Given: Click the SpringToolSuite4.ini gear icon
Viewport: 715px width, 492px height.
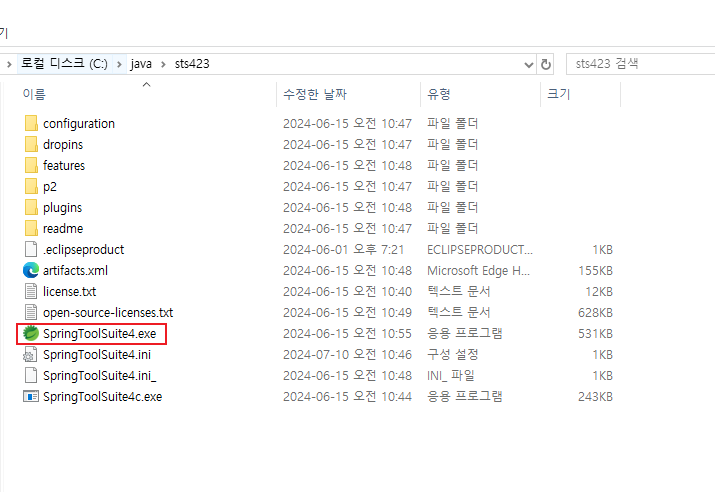Looking at the screenshot, I should pos(30,354).
